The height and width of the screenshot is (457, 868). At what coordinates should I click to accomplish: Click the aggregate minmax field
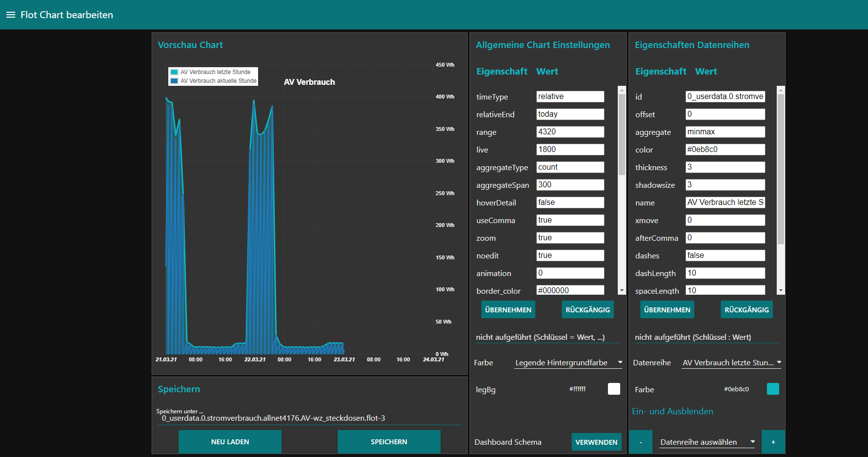click(725, 132)
